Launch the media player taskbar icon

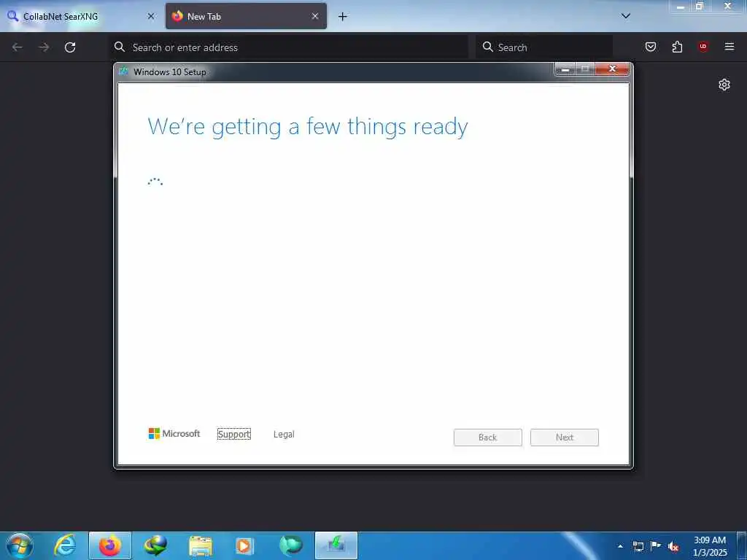pyautogui.click(x=245, y=545)
